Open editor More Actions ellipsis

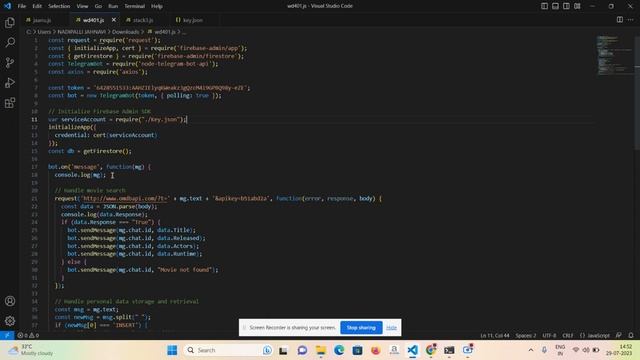[631, 20]
